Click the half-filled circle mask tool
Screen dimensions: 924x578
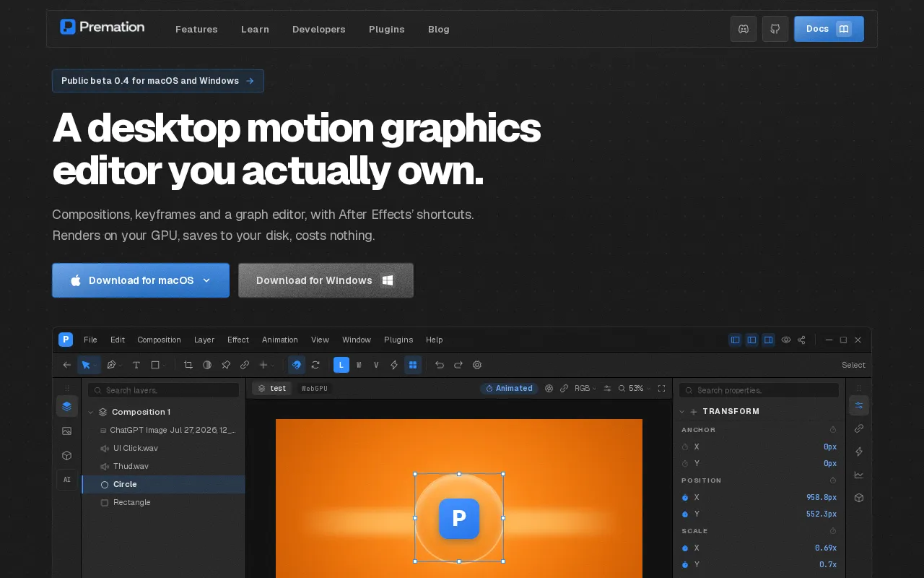click(207, 365)
